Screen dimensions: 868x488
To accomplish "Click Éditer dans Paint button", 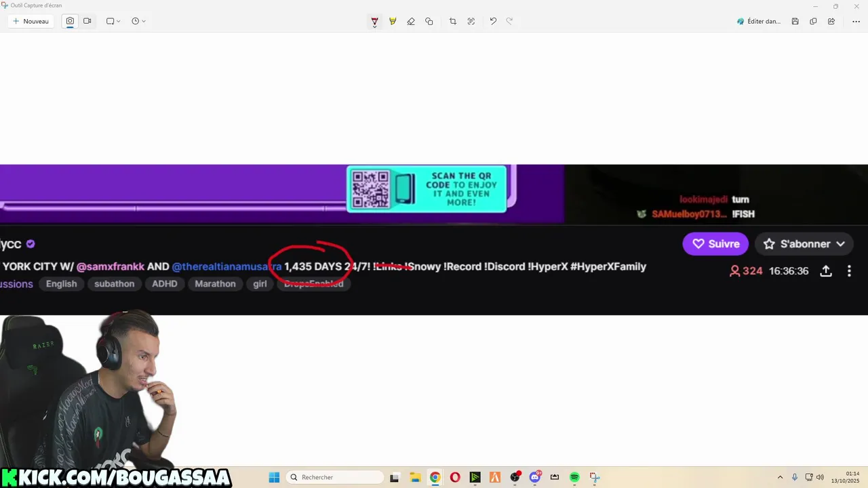I will (x=759, y=21).
